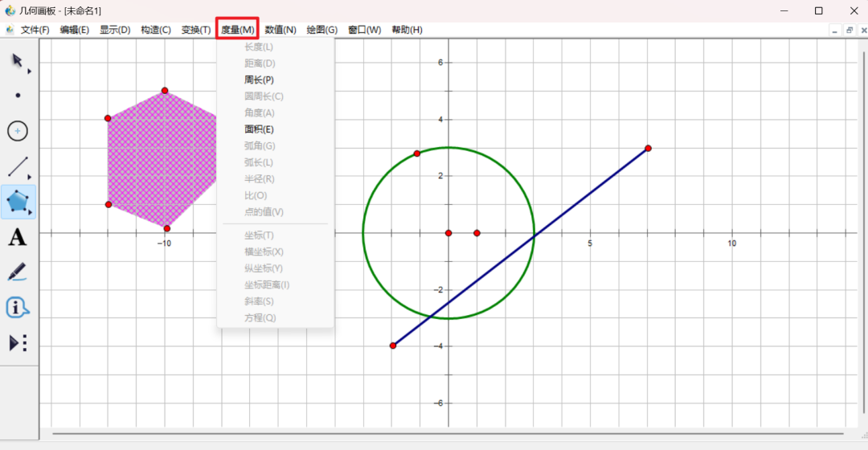Select the Polygon tool
Image resolution: width=868 pixels, height=450 pixels.
(18, 202)
